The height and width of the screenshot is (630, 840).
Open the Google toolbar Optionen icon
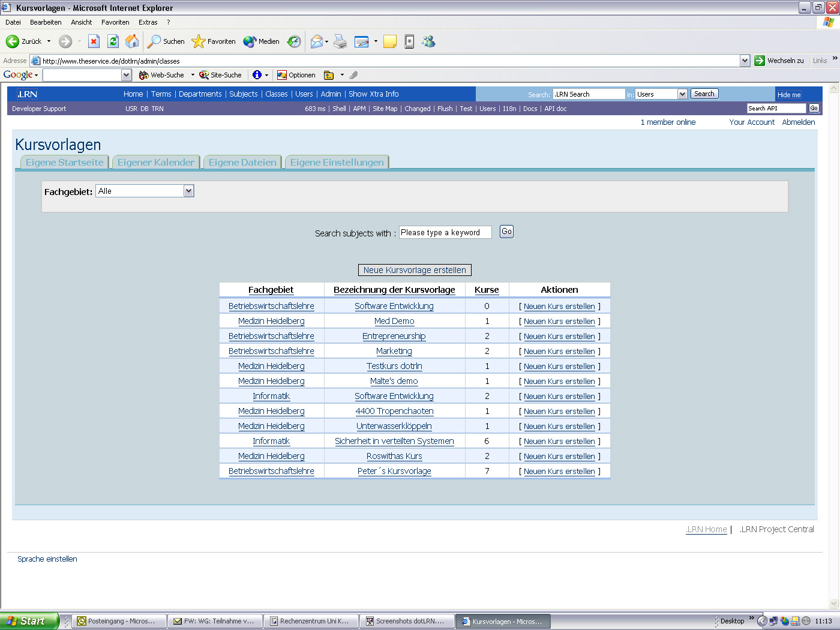[x=282, y=74]
